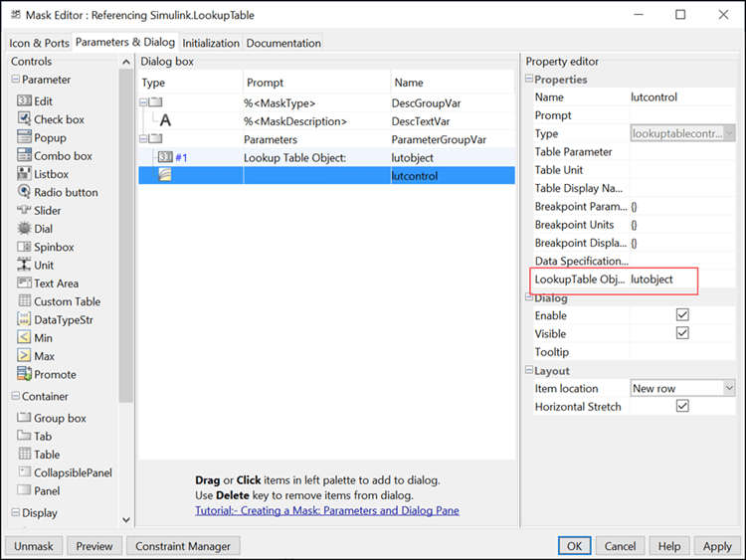Select the lutobject row in Dialog box
Screen dimensions: 746x560
click(326, 157)
